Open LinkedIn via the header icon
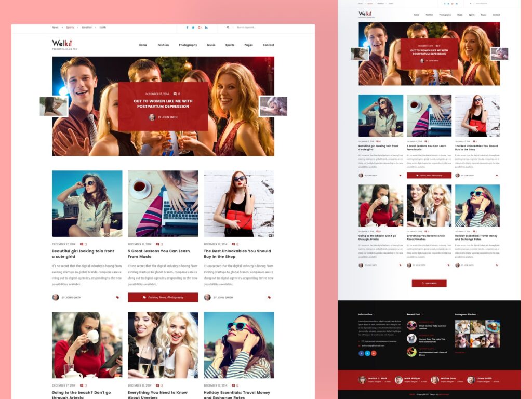Viewport: 532px width, 399px height. pyautogui.click(x=206, y=28)
